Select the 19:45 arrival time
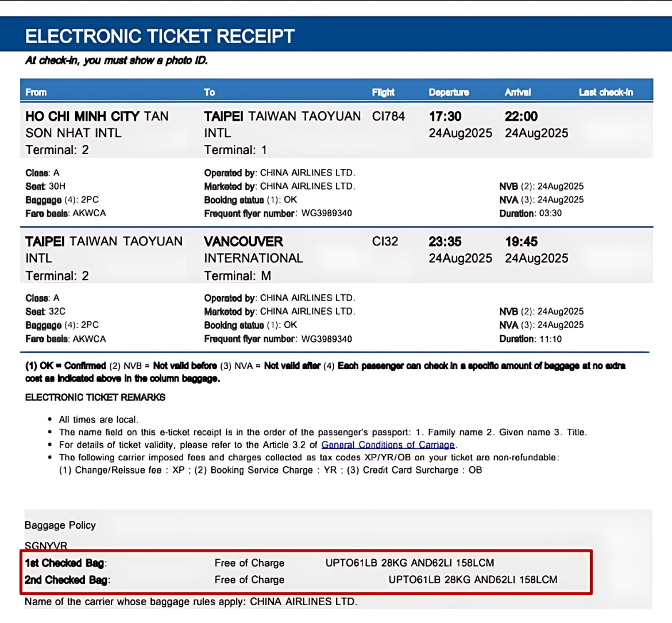This screenshot has height=623, width=672. 521,241
